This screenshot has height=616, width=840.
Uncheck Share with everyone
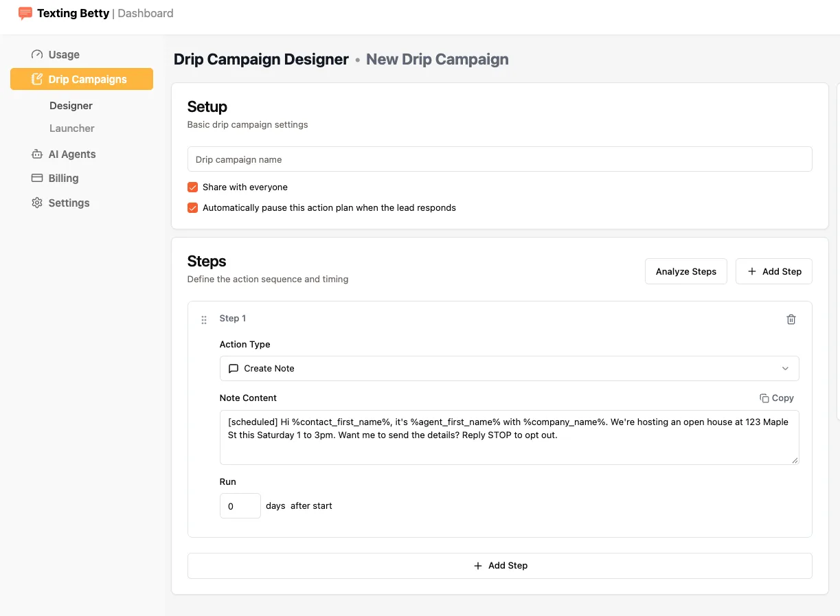[193, 187]
